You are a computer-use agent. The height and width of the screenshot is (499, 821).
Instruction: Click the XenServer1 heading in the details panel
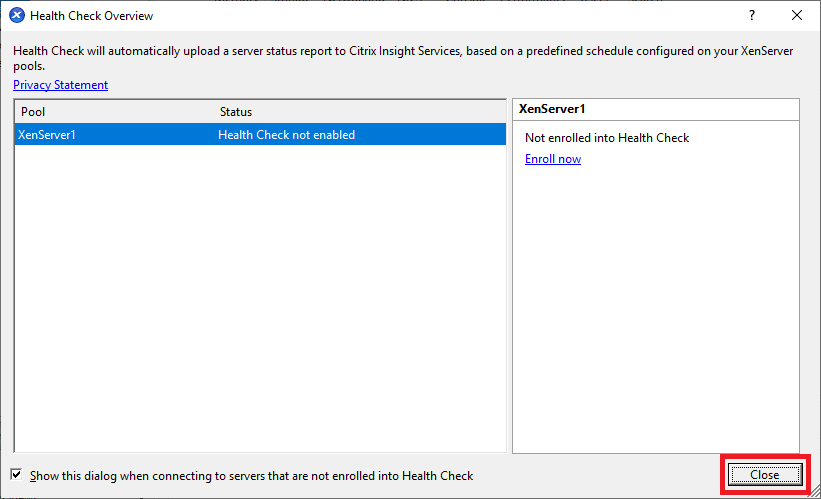pyautogui.click(x=550, y=107)
